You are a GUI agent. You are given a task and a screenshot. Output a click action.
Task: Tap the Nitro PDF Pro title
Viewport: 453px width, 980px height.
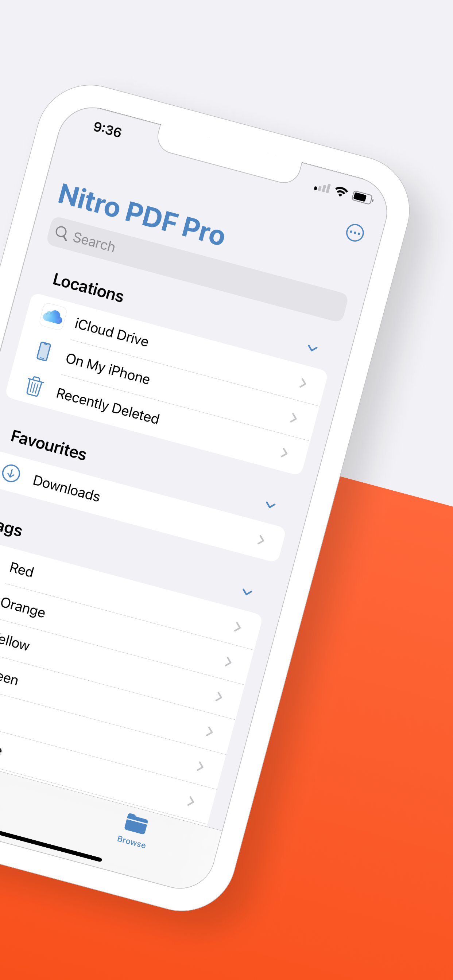141,214
